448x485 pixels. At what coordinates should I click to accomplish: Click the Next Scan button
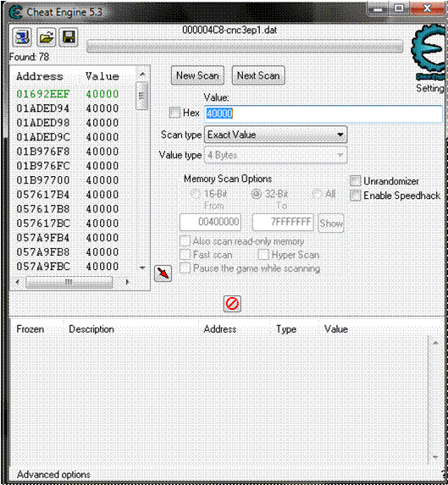(258, 75)
